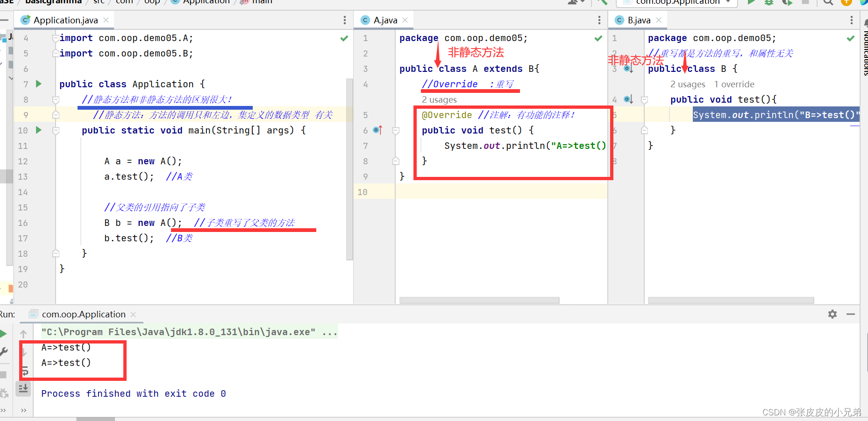Toggle soft-wrap in console output
Screen dimensions: 868x421
24,372
